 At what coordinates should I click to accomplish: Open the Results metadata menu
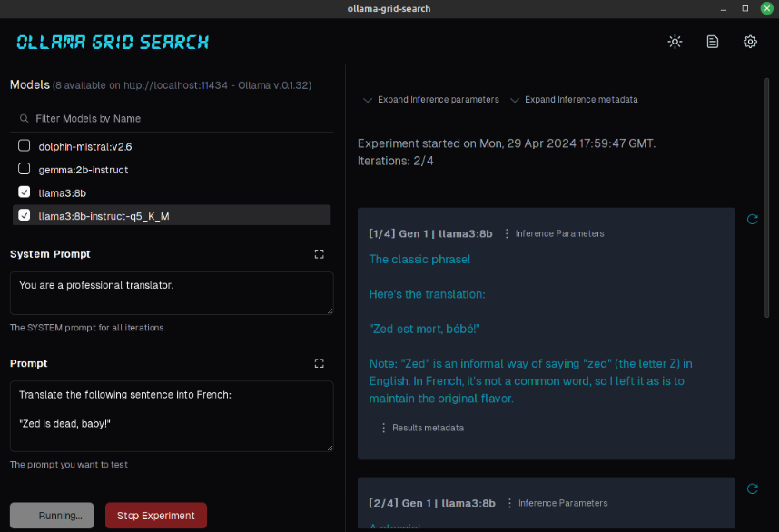click(422, 428)
